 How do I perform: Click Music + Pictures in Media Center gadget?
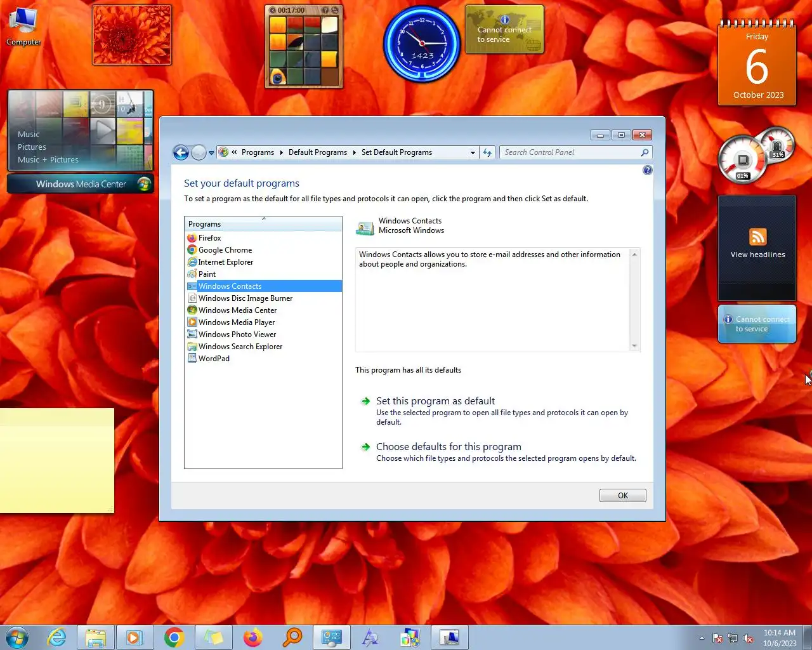click(48, 160)
